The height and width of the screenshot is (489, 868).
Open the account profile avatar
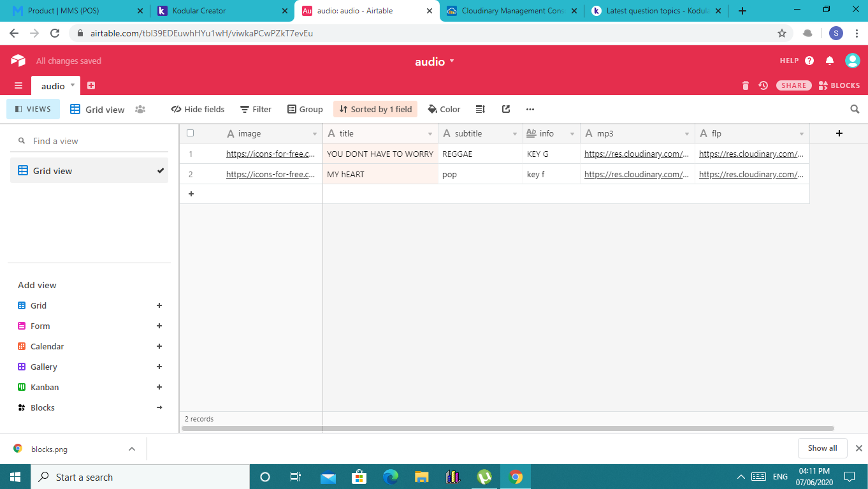pyautogui.click(x=852, y=61)
